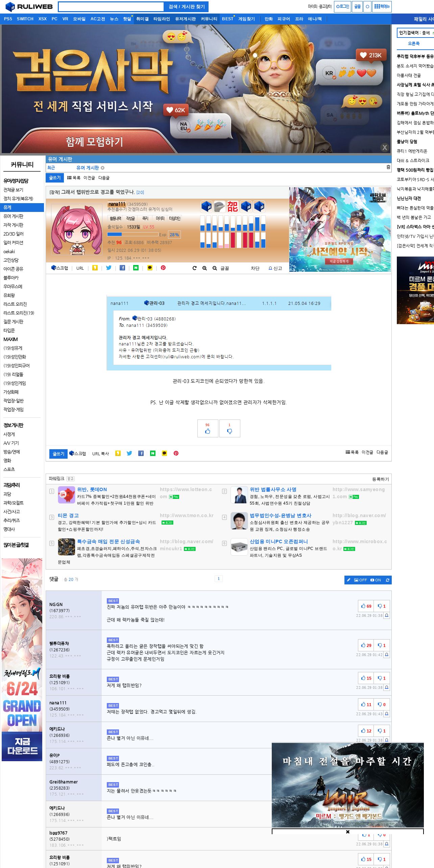Viewport: 434px width, 868px height.
Task: Open the 마이피 profile tab
Action: 160,218
